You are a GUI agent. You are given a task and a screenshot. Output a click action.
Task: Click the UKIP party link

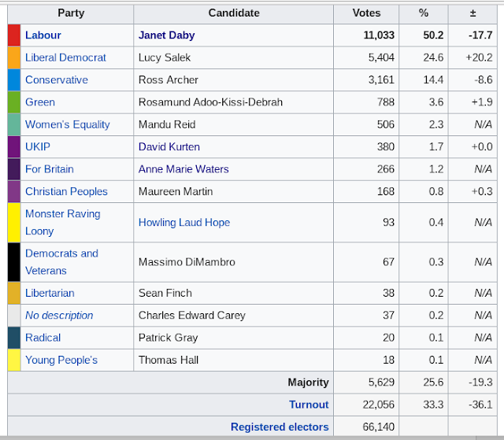[x=39, y=146]
